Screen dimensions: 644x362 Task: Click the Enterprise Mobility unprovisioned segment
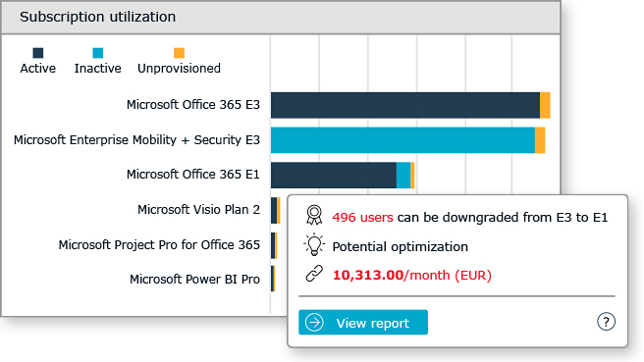(x=540, y=140)
